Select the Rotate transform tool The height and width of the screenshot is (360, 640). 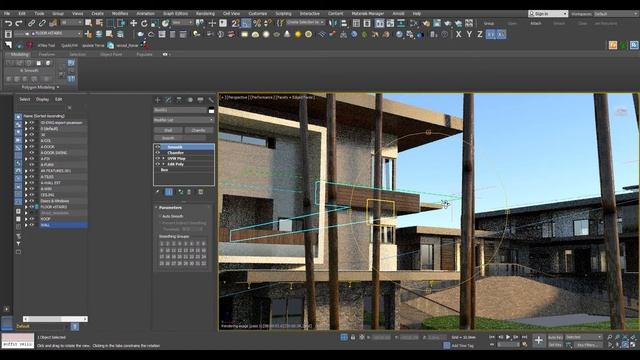click(144, 23)
